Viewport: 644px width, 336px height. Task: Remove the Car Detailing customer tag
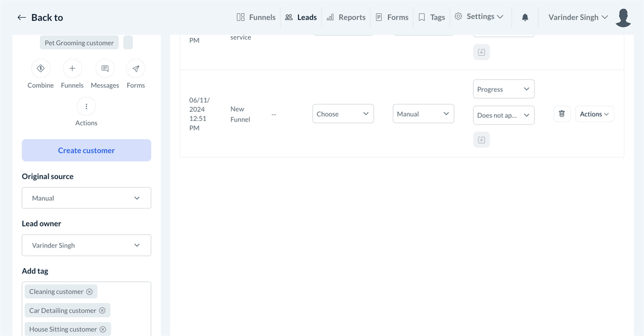click(x=102, y=311)
